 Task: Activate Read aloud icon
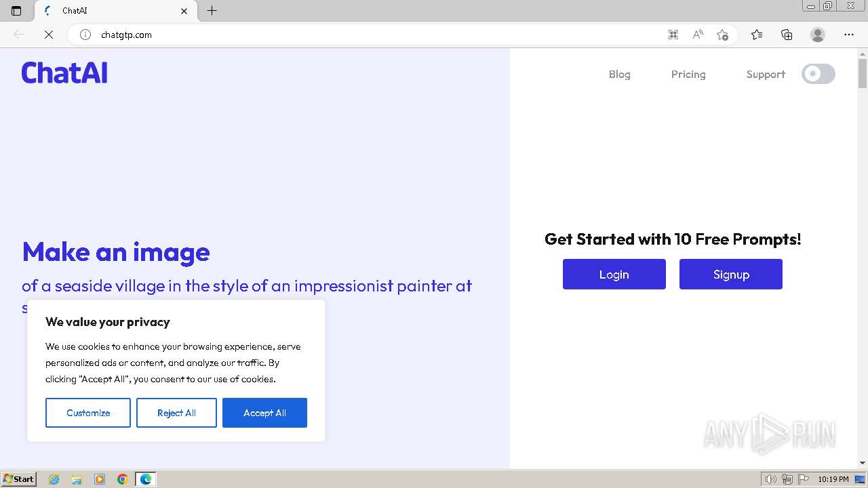pyautogui.click(x=697, y=35)
